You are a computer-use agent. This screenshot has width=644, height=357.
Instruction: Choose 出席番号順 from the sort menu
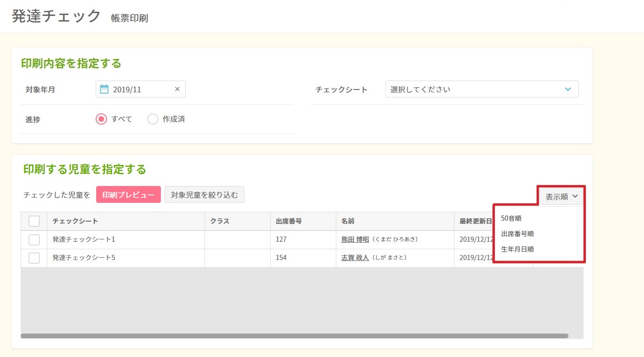point(517,234)
